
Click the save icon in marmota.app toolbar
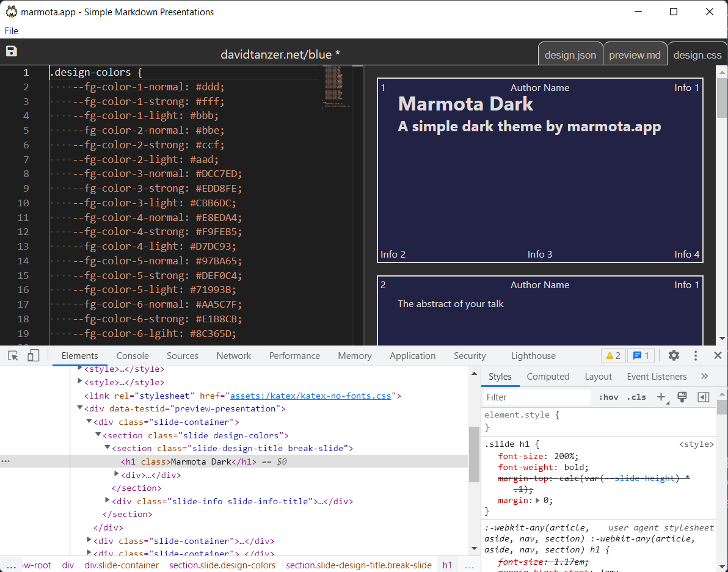[11, 51]
